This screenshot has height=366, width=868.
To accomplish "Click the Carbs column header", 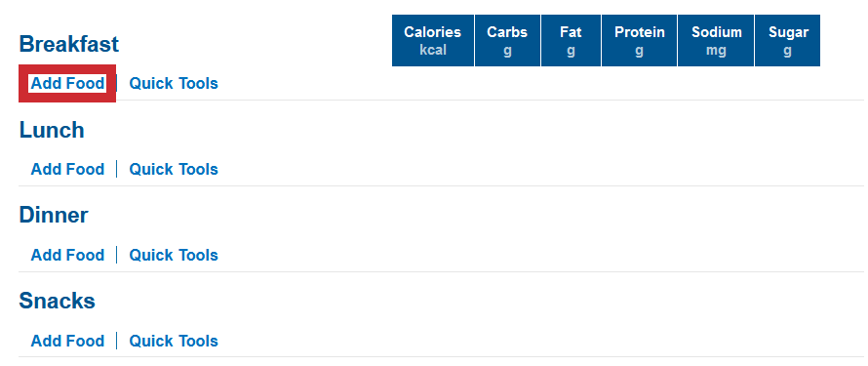I will coord(507,40).
